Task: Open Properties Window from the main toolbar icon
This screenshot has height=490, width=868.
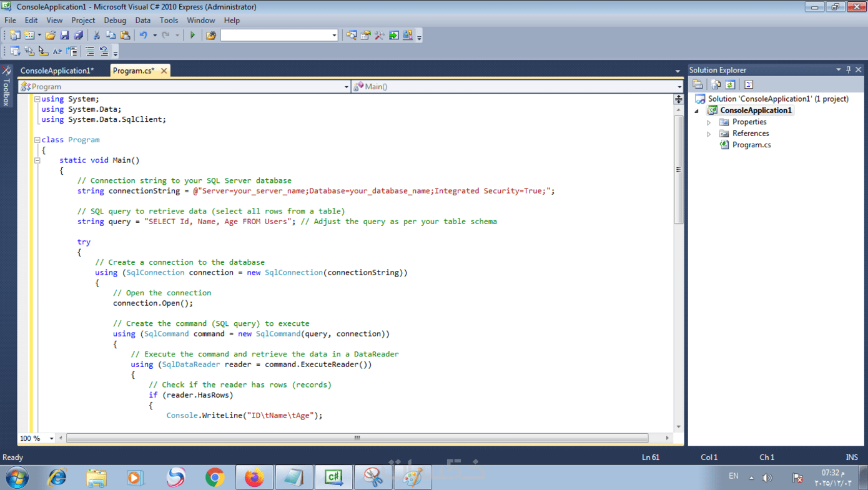Action: point(366,36)
